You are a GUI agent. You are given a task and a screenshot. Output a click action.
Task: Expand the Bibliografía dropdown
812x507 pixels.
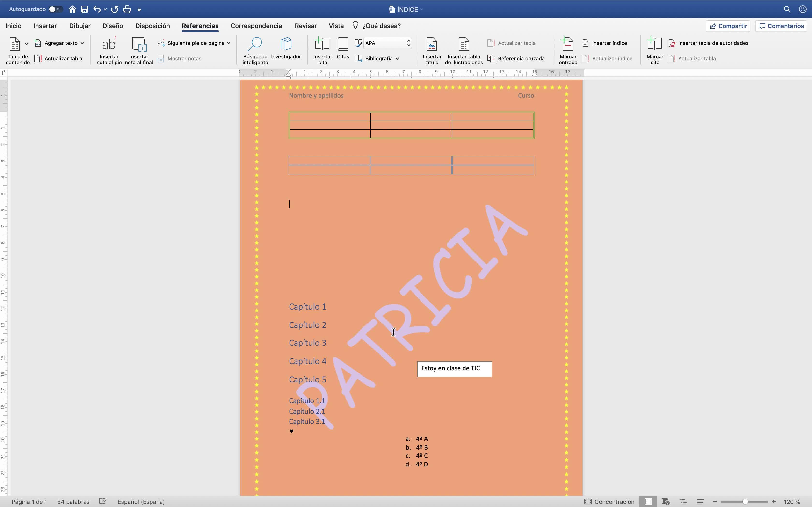(x=379, y=58)
